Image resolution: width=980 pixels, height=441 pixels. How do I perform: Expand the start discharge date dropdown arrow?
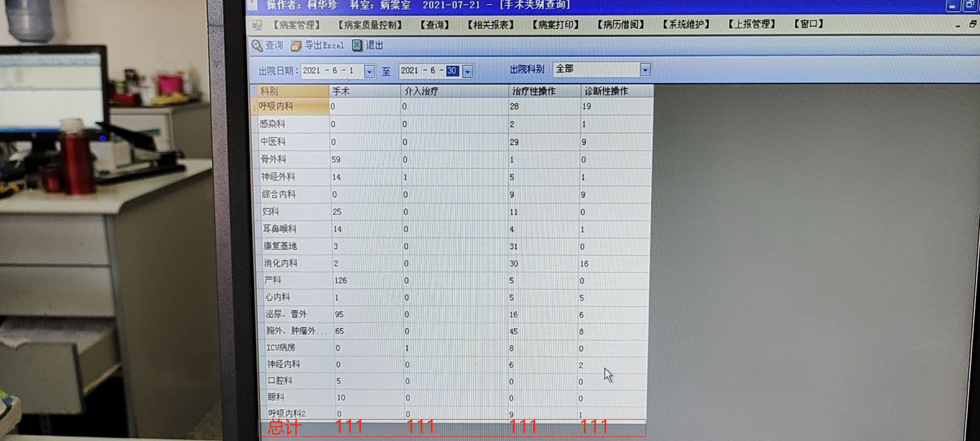click(370, 71)
